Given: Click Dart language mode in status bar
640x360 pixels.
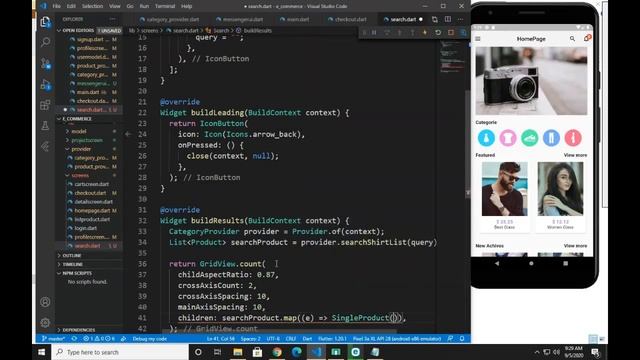Looking at the screenshot, I should point(307,339).
